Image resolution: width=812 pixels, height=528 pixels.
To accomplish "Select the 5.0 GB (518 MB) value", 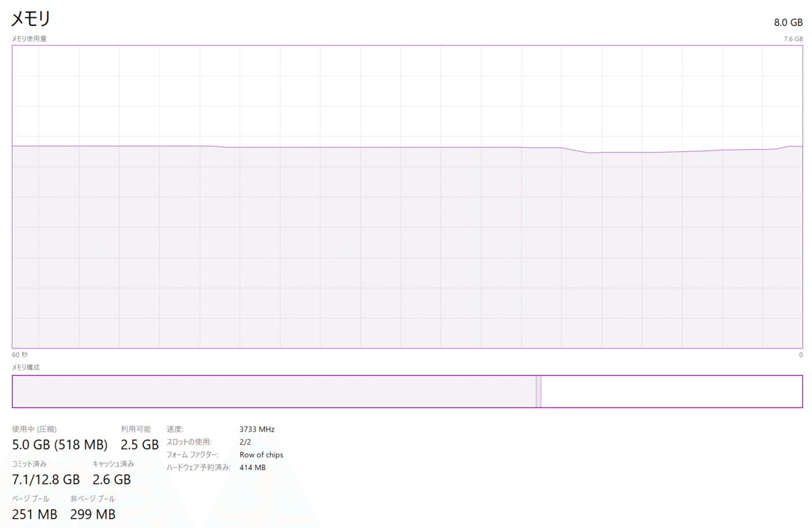I will coord(60,444).
